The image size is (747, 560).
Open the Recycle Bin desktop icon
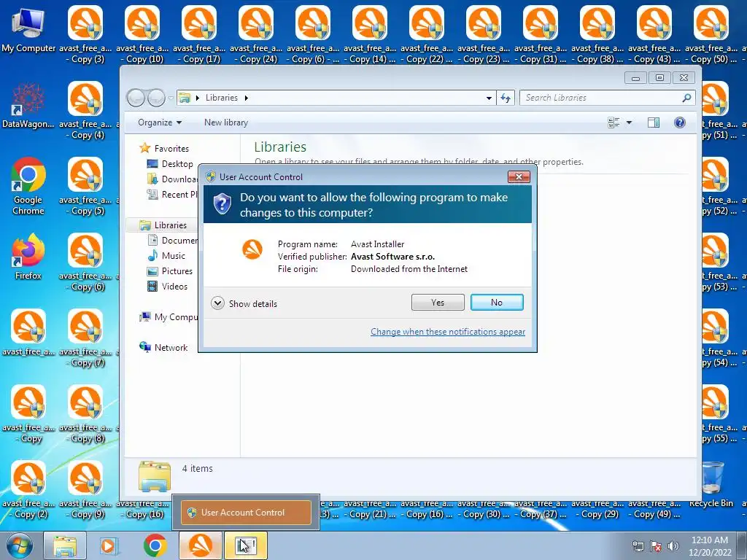coord(711,483)
